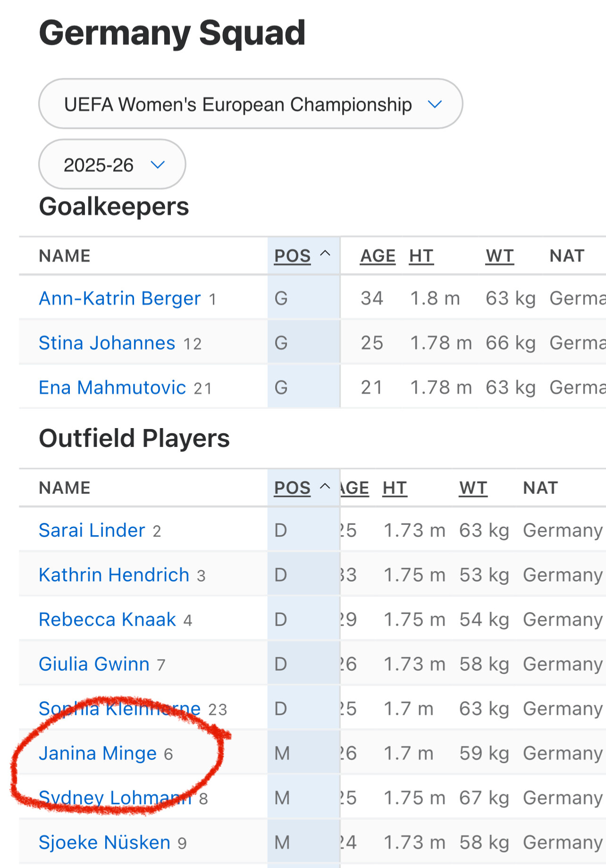Open Ann-Katrin Berger's player page
Image resolution: width=606 pixels, height=868 pixels.
coord(120,298)
